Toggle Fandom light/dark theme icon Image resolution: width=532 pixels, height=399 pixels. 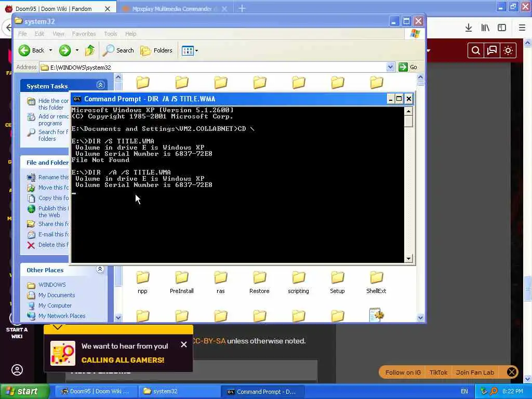coord(508,50)
